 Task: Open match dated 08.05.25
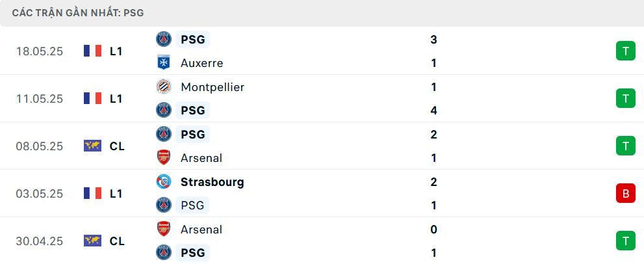[322, 146]
